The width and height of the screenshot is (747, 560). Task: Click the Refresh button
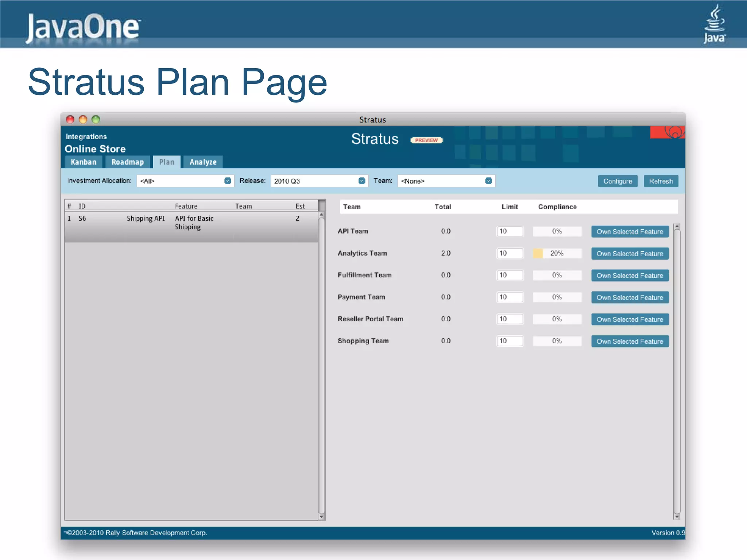[x=661, y=181]
